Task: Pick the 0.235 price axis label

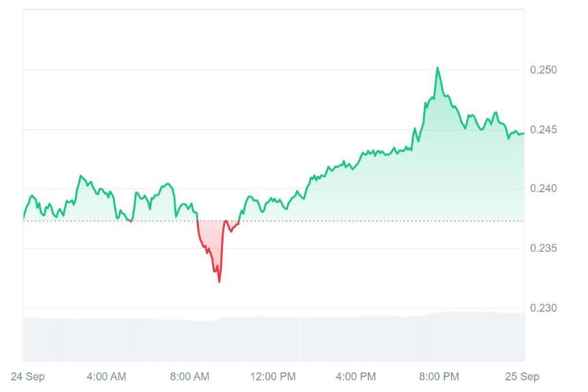Action: pyautogui.click(x=544, y=248)
